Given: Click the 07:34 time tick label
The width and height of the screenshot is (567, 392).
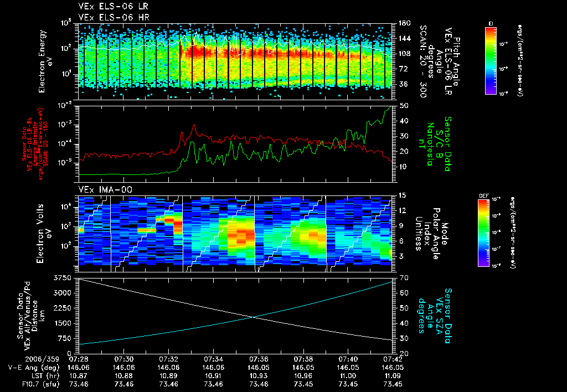Looking at the screenshot, I should [x=213, y=359].
